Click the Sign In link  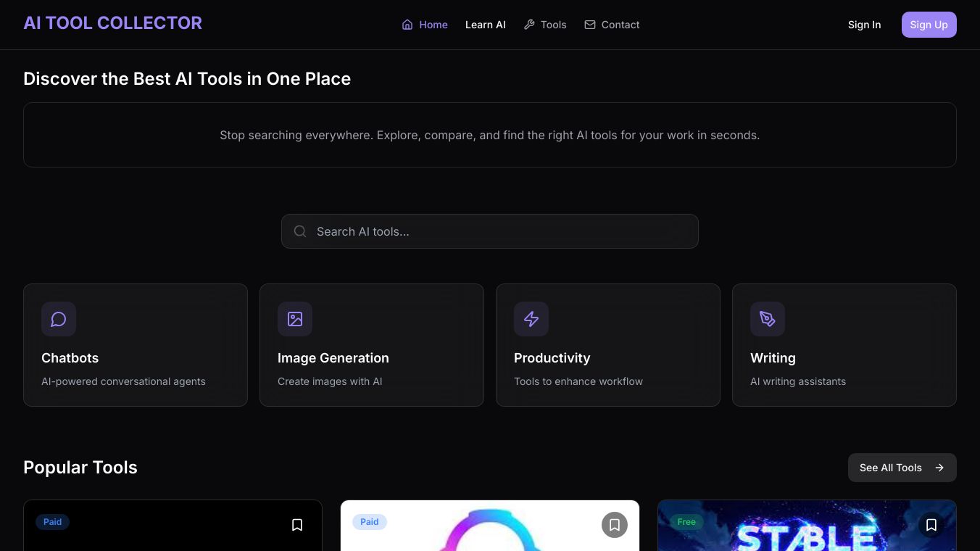point(864,25)
